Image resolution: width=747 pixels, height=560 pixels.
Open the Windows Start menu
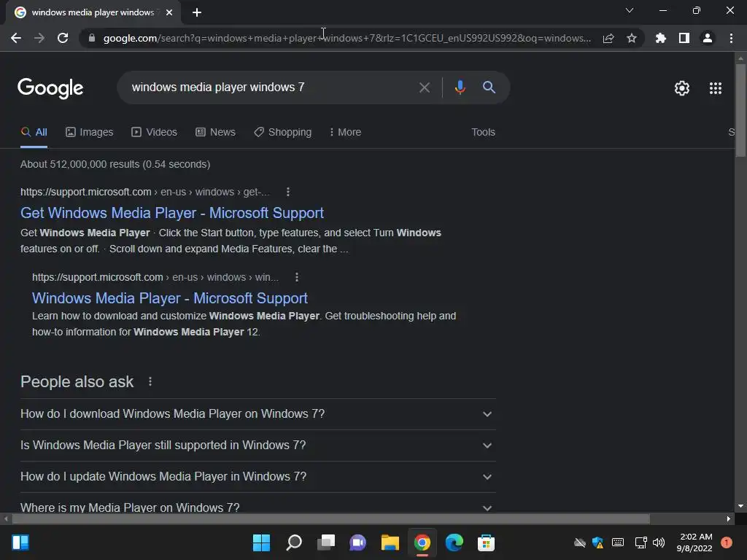pyautogui.click(x=261, y=542)
